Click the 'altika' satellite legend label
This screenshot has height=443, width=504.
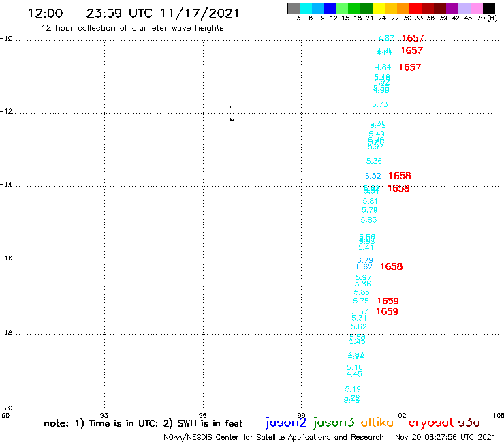[377, 422]
